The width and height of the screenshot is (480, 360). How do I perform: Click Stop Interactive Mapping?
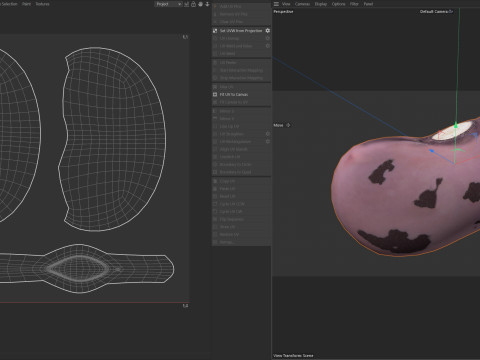(x=241, y=78)
